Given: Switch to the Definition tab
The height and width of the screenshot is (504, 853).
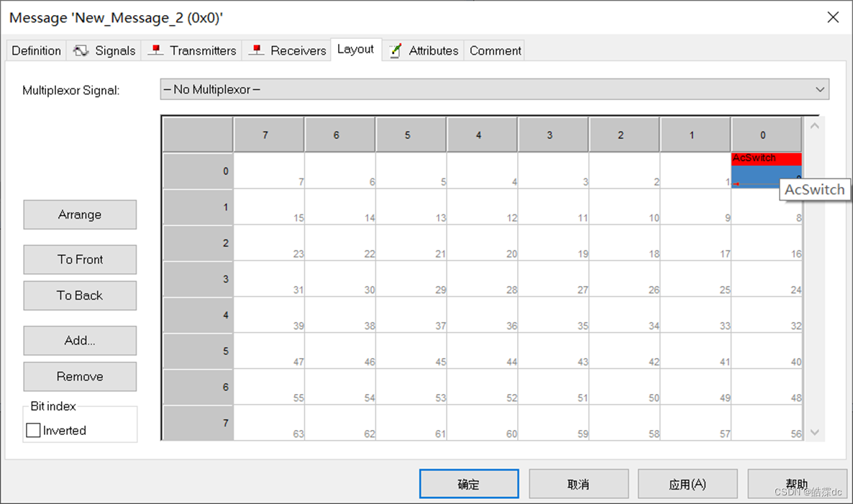Looking at the screenshot, I should point(35,50).
